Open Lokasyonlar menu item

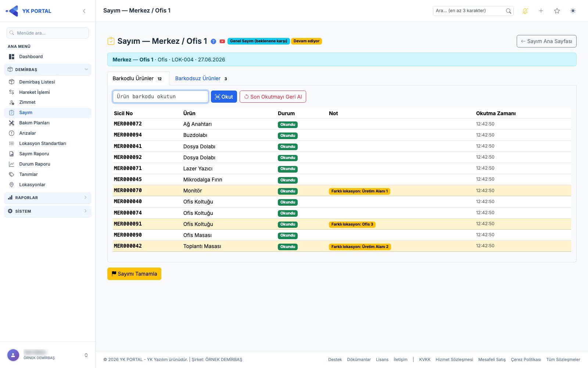pyautogui.click(x=48, y=185)
